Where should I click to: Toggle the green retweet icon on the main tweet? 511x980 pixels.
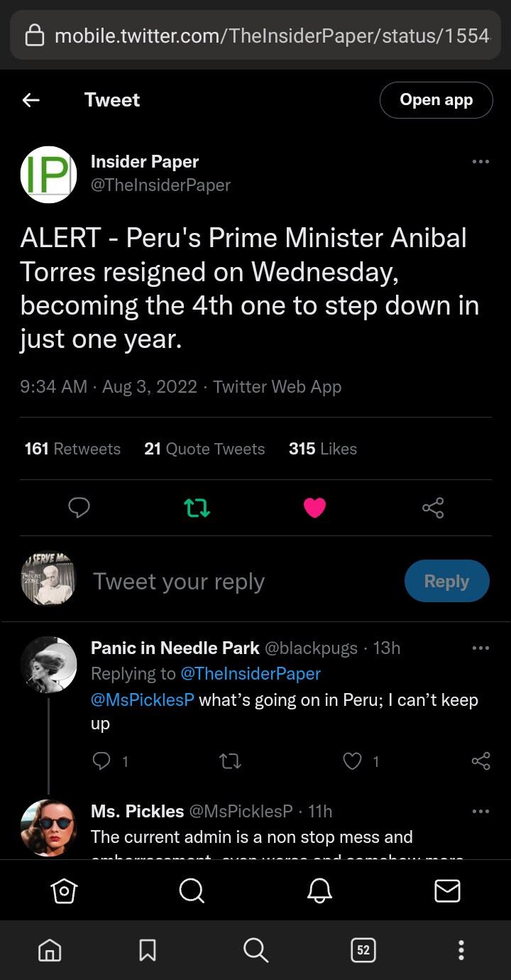(197, 507)
